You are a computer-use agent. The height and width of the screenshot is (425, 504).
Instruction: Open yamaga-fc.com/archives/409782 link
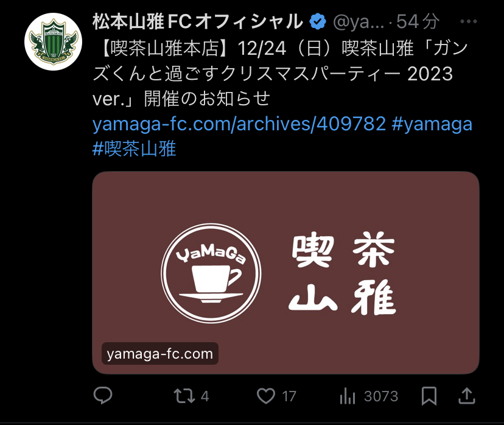[239, 124]
